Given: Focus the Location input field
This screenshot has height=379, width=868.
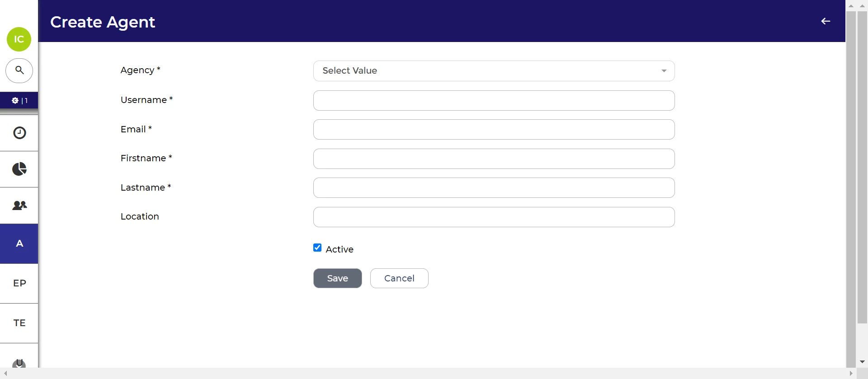Looking at the screenshot, I should point(494,217).
